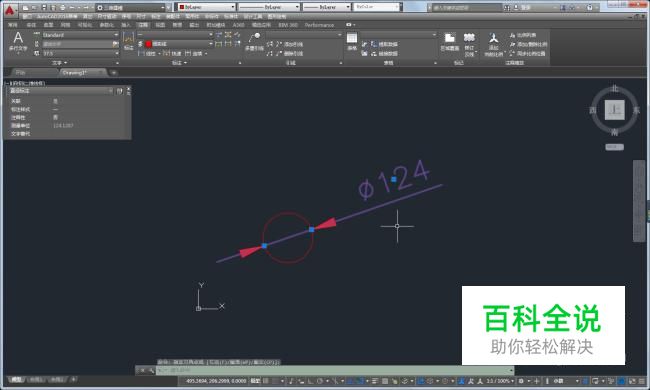Image resolution: width=650 pixels, height=390 pixels.
Task: Open the AutoCAD application menu logo
Action: [x=9, y=10]
